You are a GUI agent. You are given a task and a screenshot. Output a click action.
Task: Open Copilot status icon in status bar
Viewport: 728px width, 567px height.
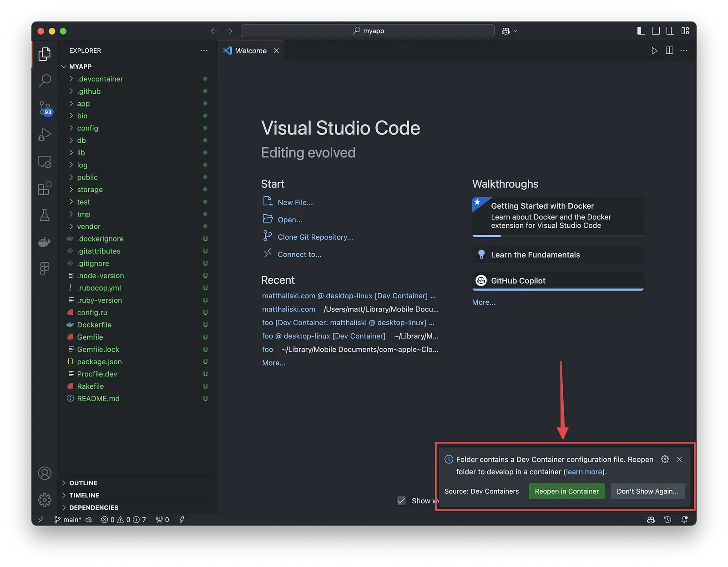[651, 520]
